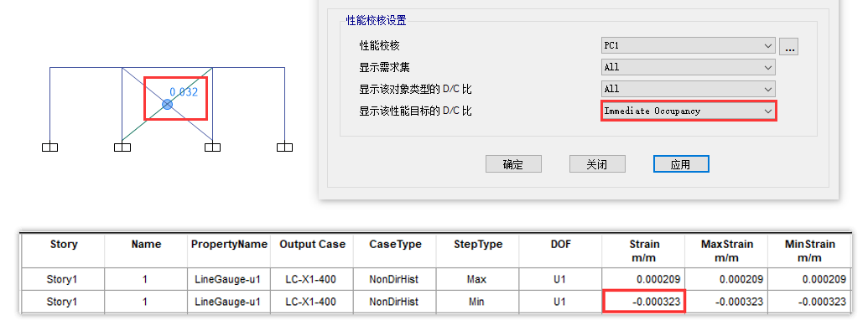Select the leftmost column base support symbol

click(x=49, y=147)
